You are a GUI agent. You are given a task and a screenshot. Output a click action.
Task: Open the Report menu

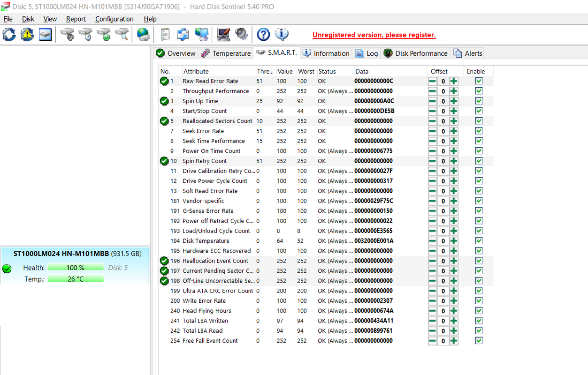[76, 19]
